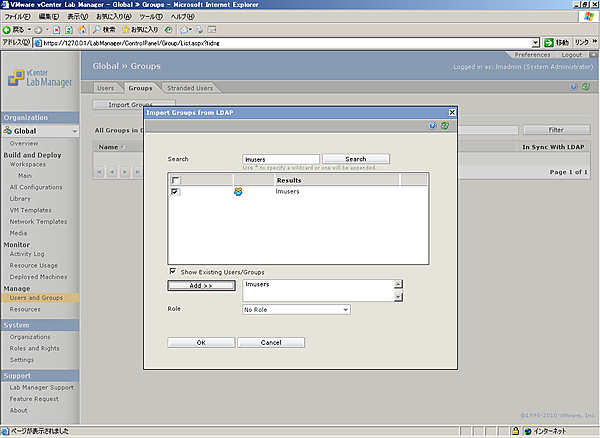Click the lmusers group icon in results

tap(238, 191)
